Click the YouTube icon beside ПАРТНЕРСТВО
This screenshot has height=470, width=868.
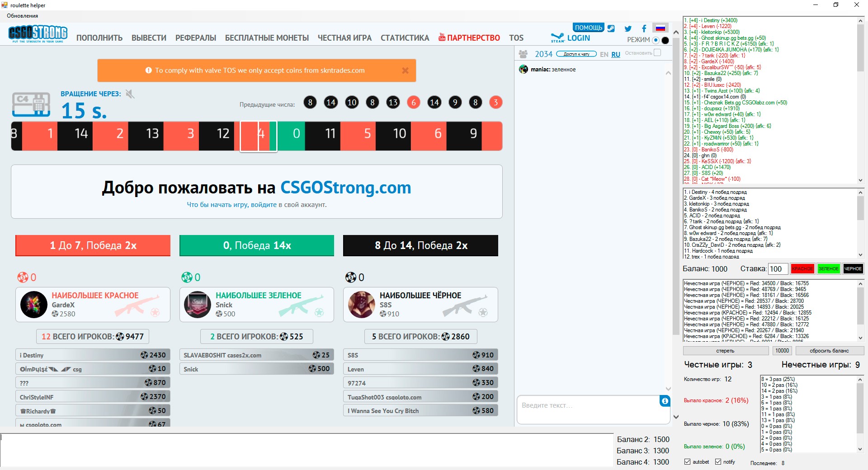pyautogui.click(x=442, y=37)
